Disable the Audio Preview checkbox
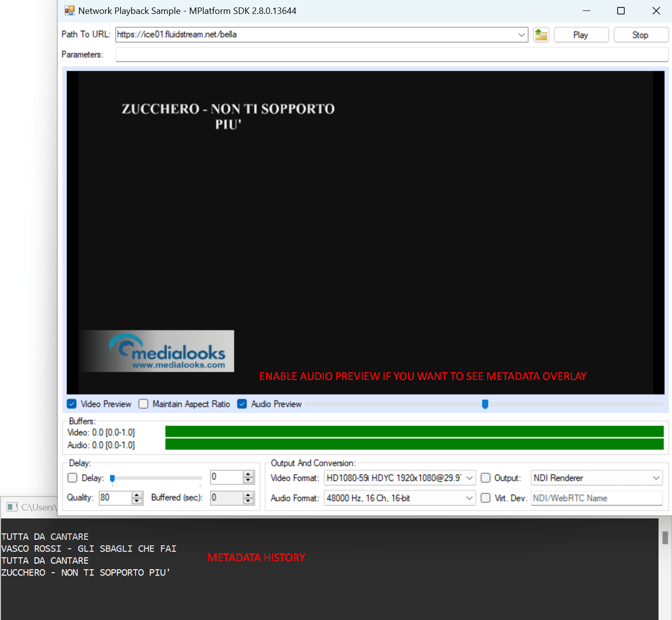Image resolution: width=672 pixels, height=620 pixels. (242, 404)
